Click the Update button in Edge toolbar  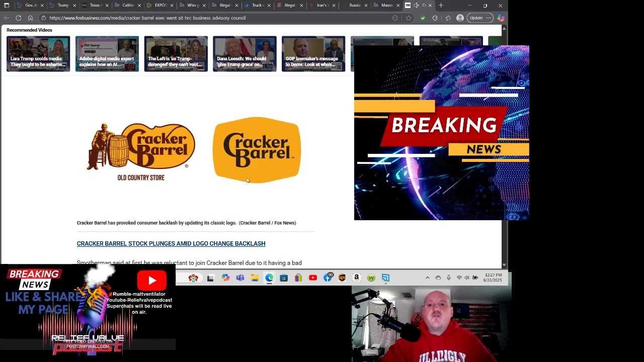(479, 18)
